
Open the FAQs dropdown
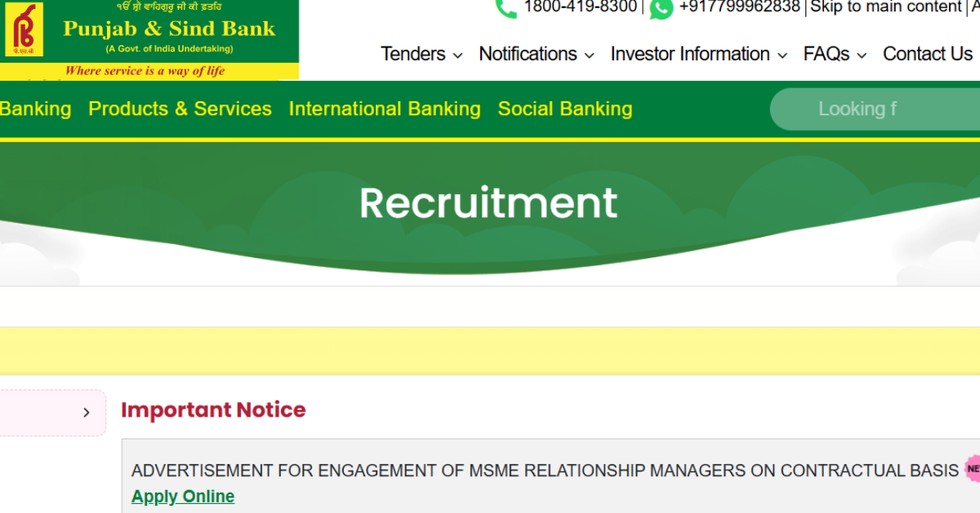[x=835, y=54]
